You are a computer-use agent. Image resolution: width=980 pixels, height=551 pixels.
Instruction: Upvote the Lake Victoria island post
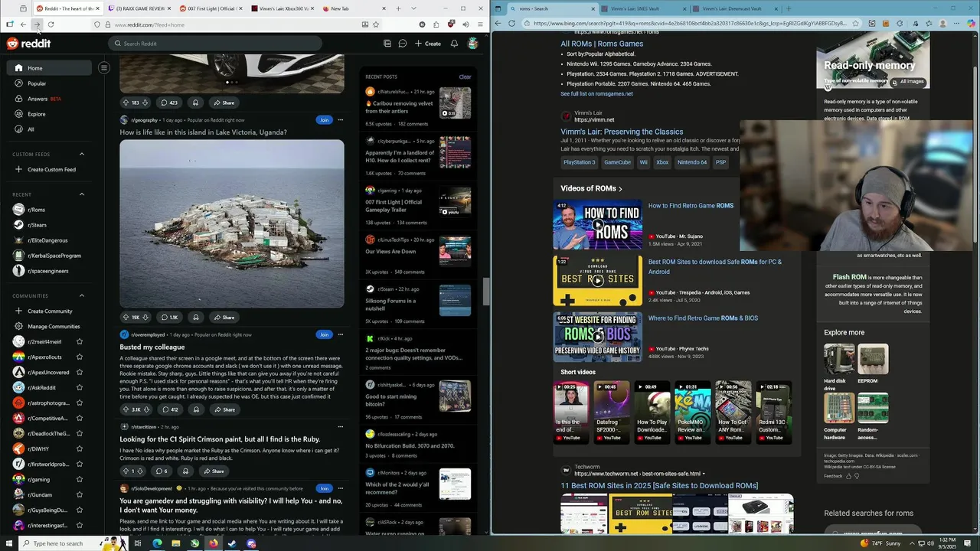[126, 317]
